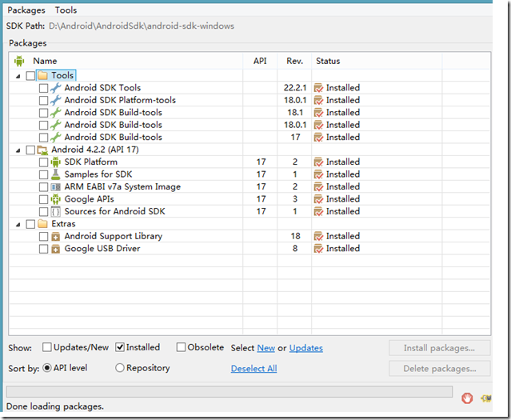Viewport: 511px width, 420px height.
Task: Select Sort by Repository radio button
Action: click(120, 368)
